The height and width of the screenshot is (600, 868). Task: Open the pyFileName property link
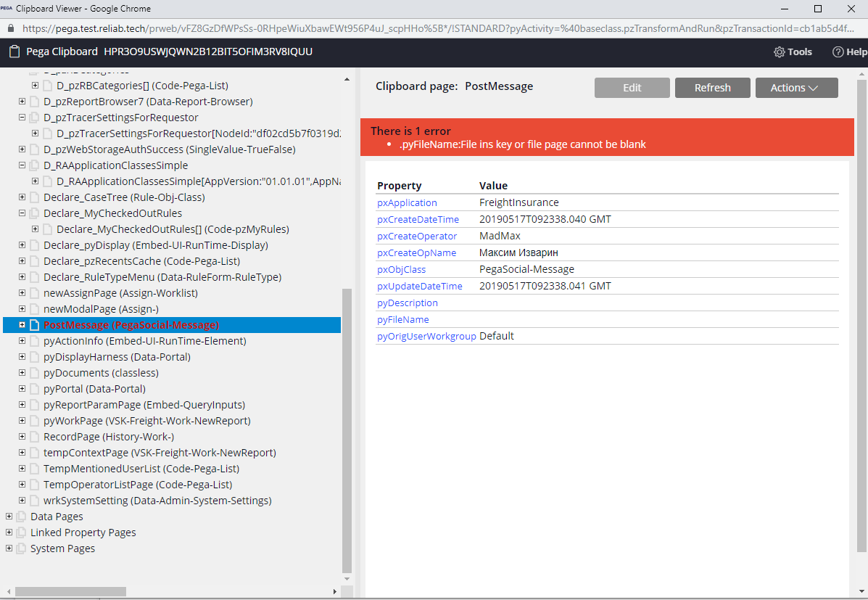[x=403, y=320]
